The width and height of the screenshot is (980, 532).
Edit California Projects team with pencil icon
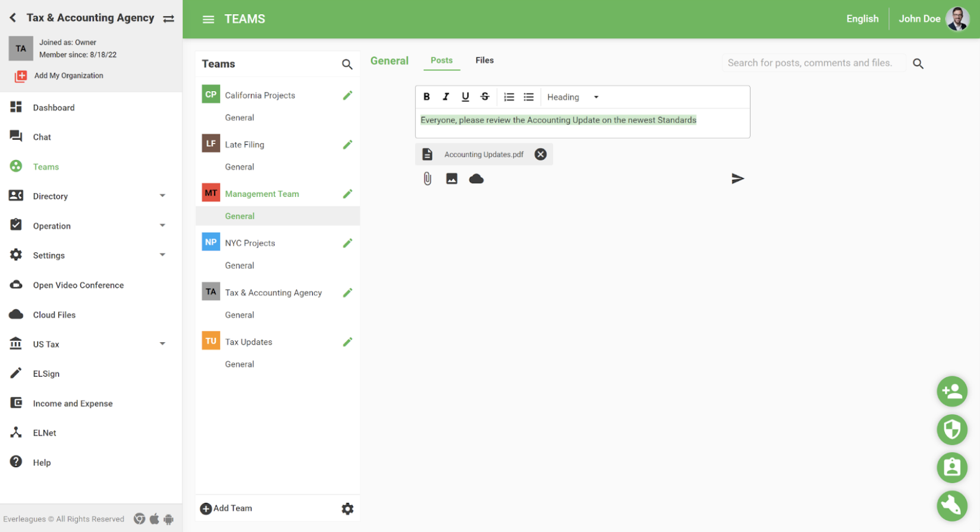click(348, 95)
